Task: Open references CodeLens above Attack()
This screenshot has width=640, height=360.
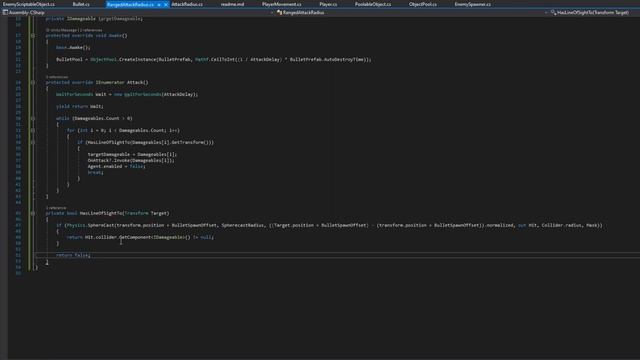Action: 57,77
